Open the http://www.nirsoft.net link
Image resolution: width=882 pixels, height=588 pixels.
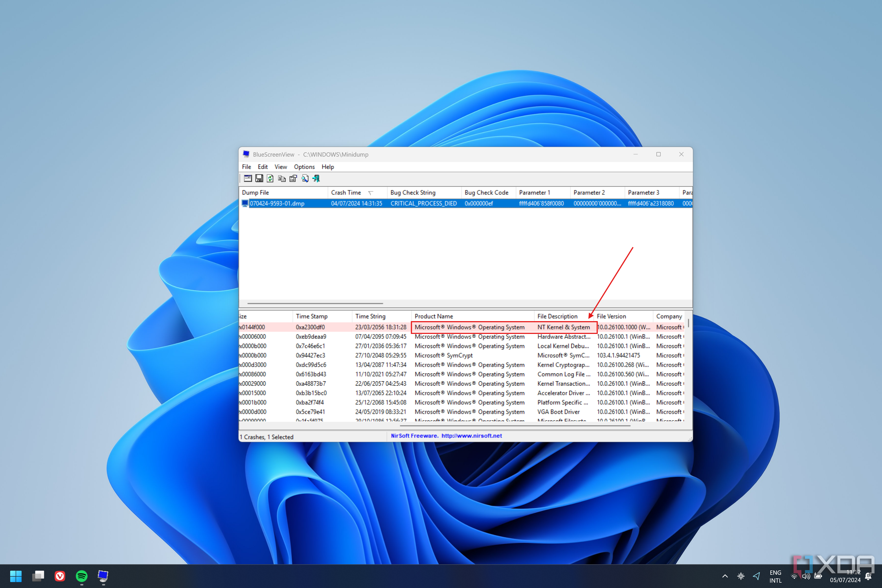tap(471, 436)
